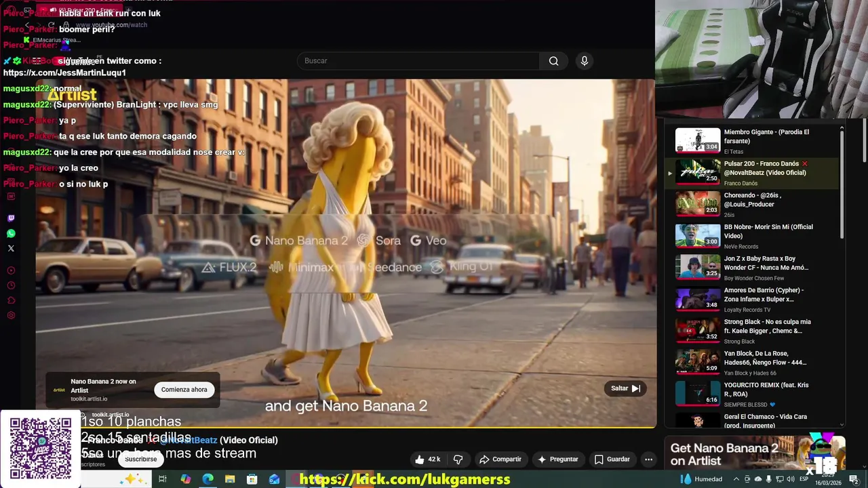
Task: Click the 'NeVe Records' channel name
Action: tap(741, 247)
